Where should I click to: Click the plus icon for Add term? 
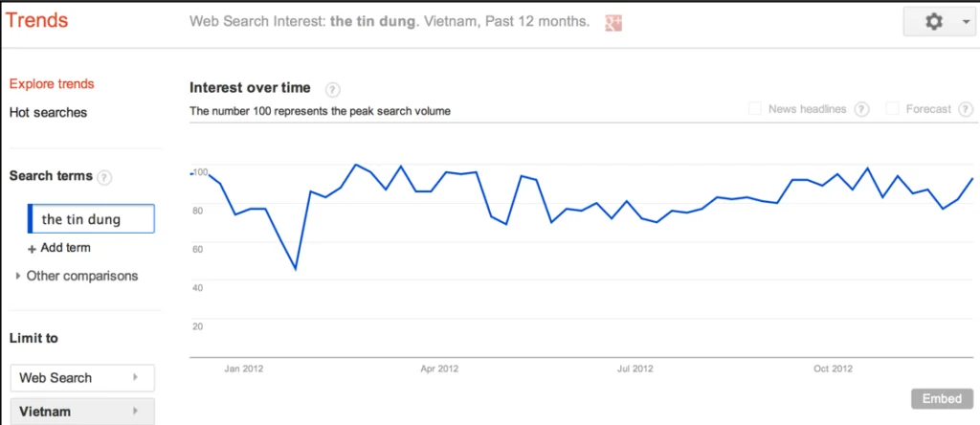pos(32,248)
